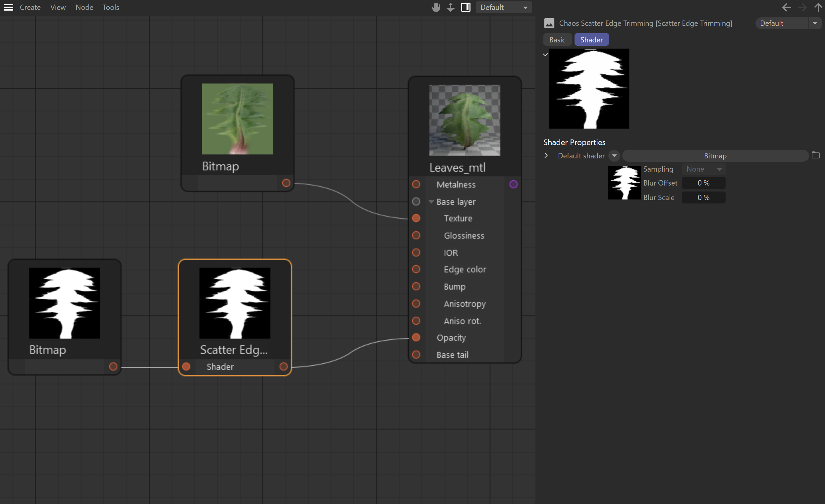Open the hamburger menu in node editor
Screen dimensions: 825x504
(9, 7)
